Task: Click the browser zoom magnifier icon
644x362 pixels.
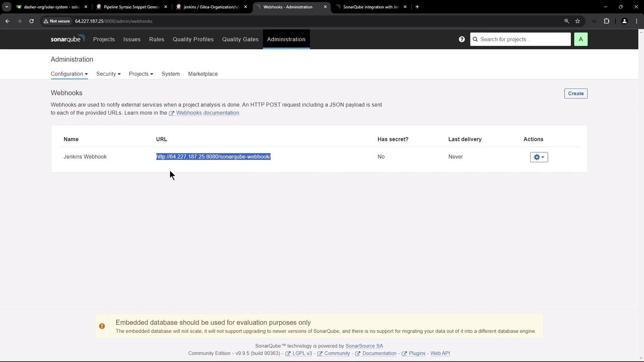Action: (567, 21)
